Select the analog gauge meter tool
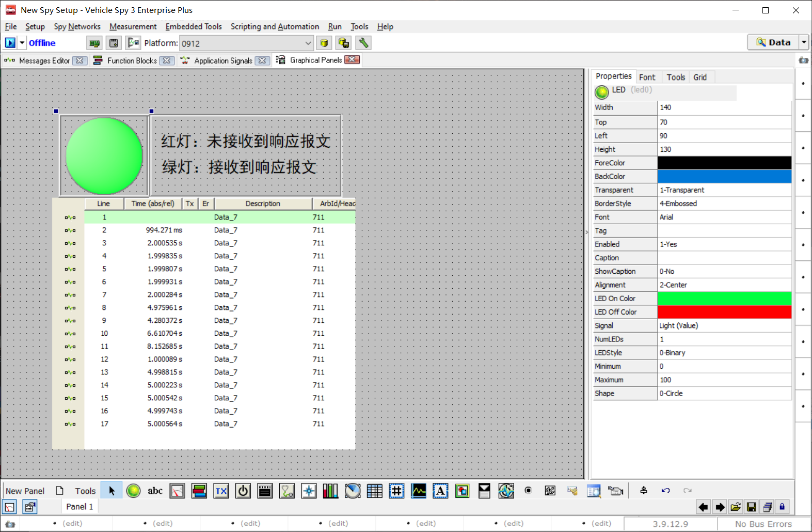This screenshot has height=532, width=812. tap(177, 491)
